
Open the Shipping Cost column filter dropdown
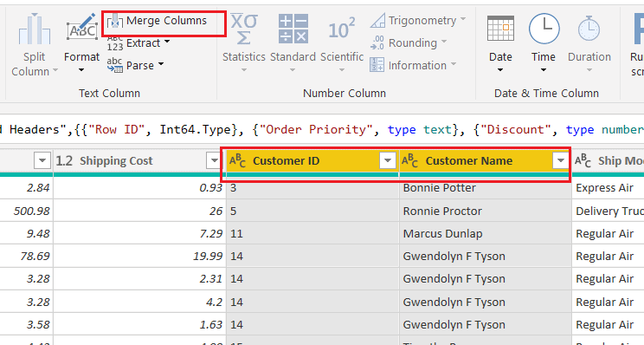coord(214,160)
